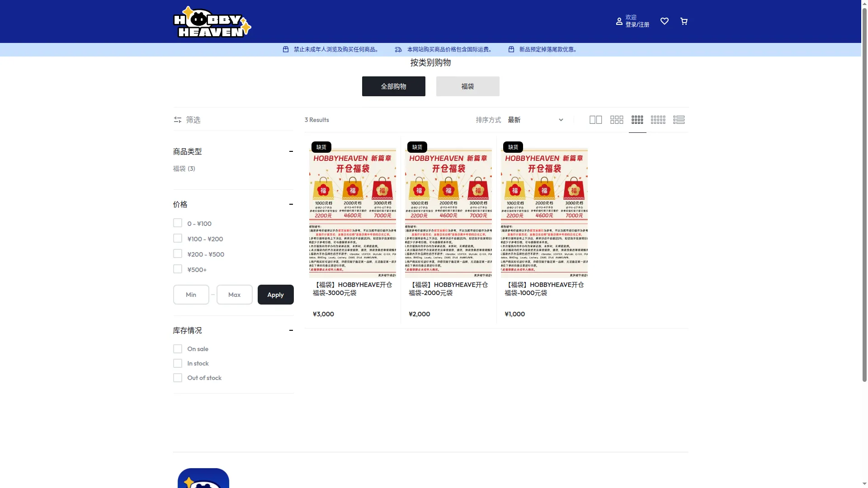868x488 pixels.
Task: Click the ¥2,000 price text
Action: [419, 314]
